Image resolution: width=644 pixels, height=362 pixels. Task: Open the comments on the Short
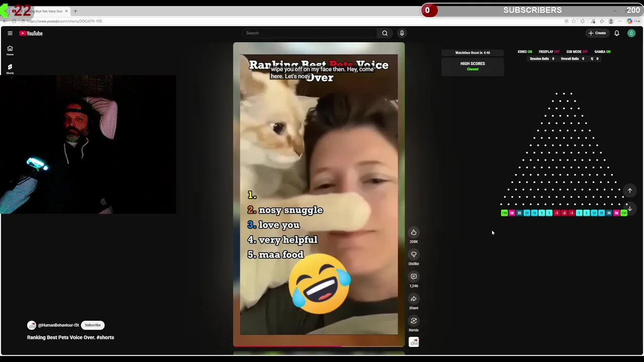414,277
